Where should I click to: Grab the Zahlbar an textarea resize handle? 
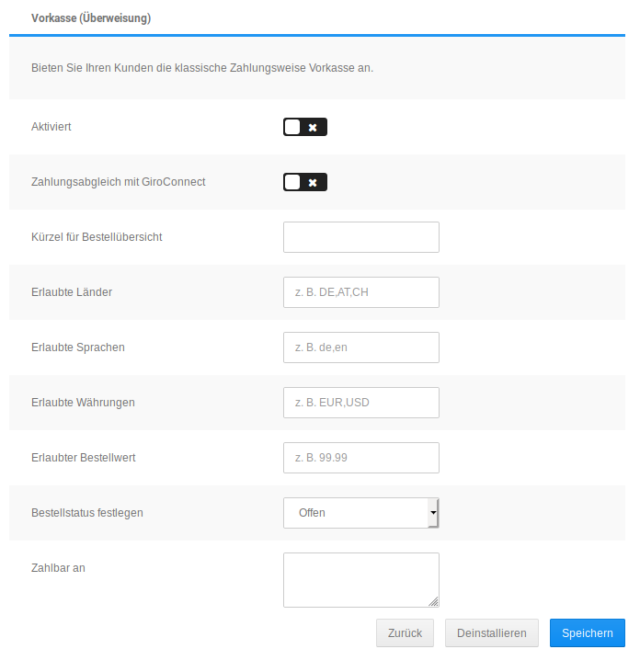tap(434, 602)
